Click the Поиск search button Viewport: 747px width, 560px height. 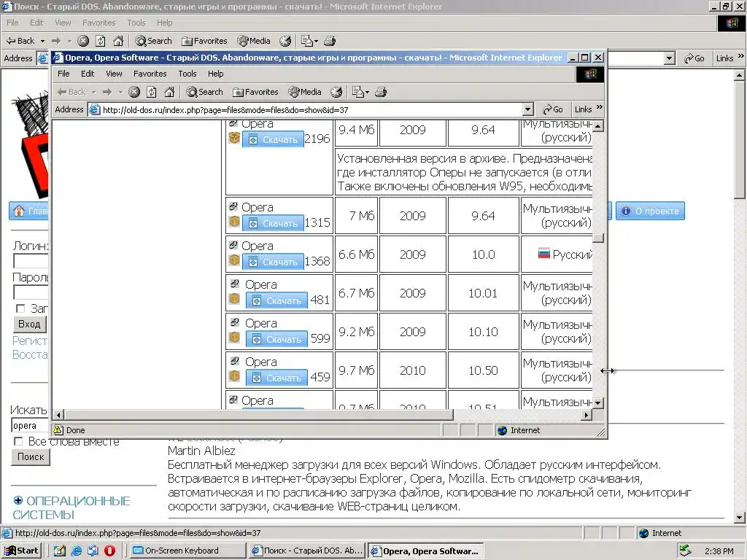pyautogui.click(x=31, y=456)
